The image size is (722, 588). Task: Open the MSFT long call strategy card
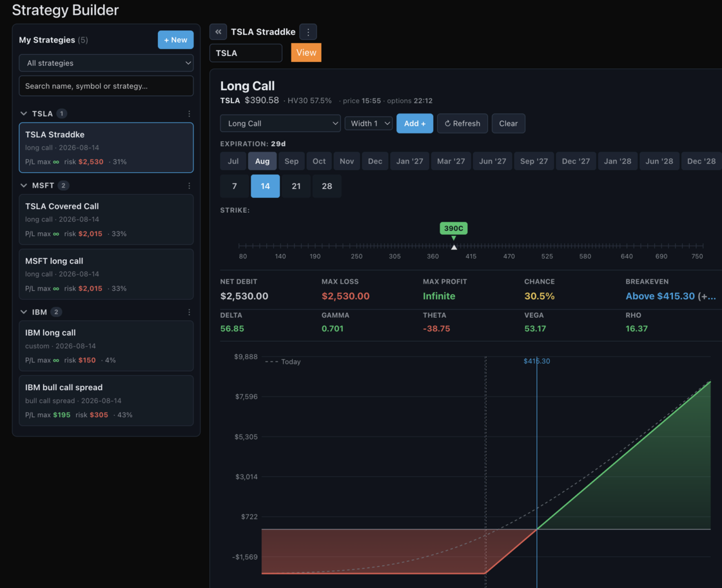[x=106, y=275]
